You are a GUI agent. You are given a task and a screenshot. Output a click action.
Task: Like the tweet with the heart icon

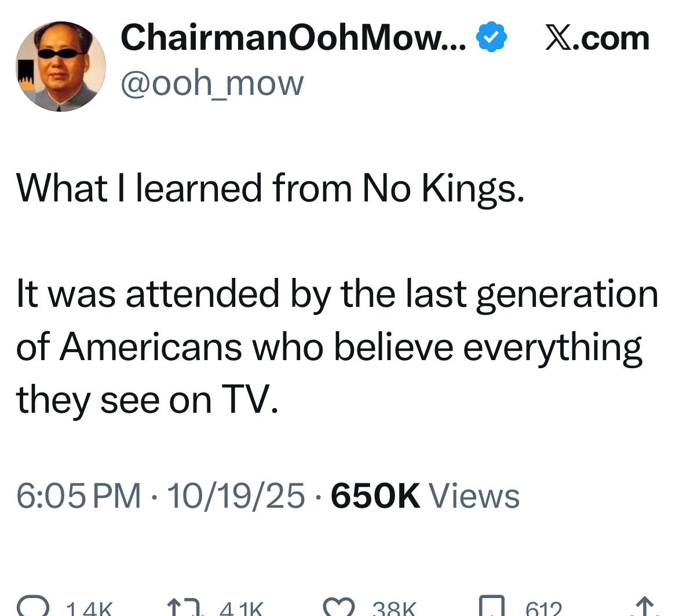pos(338,607)
